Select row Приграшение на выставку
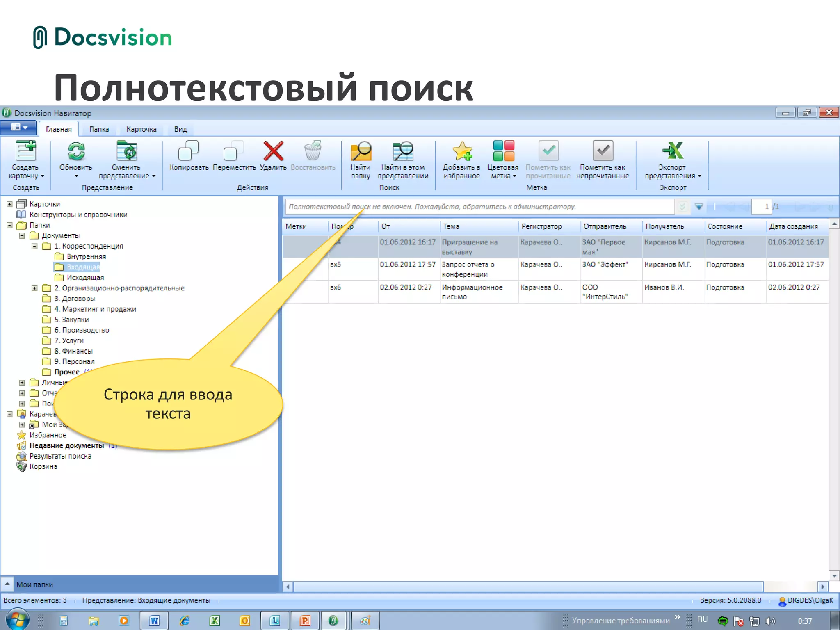The width and height of the screenshot is (840, 630). (x=555, y=247)
